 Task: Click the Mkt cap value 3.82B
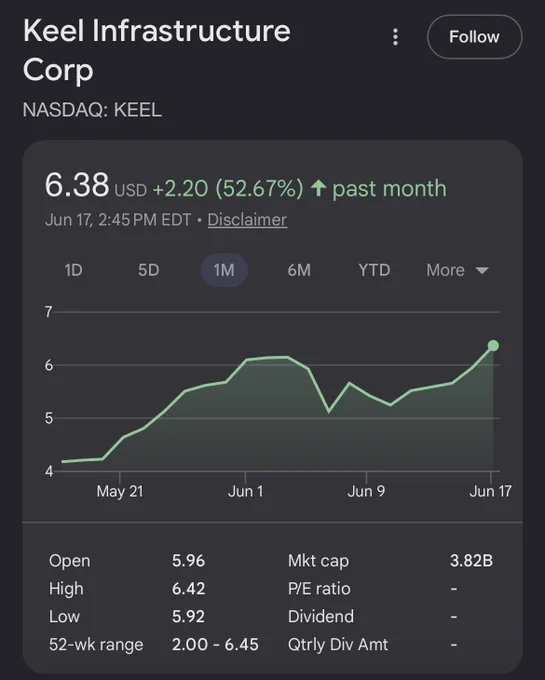tap(471, 561)
